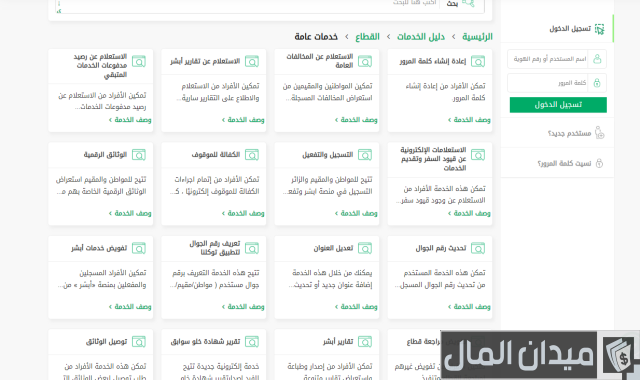Click the icon beside تعديل العنوان

(x=365, y=248)
